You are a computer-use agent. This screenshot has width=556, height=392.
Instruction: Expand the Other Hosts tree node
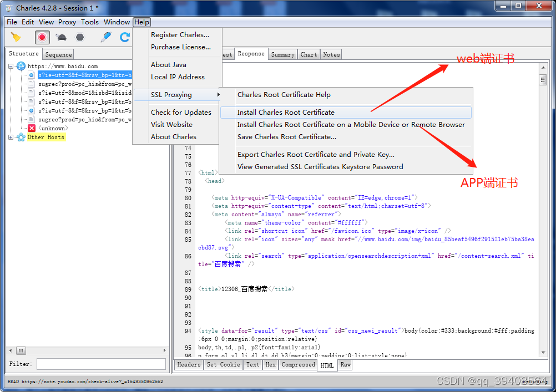(11, 137)
